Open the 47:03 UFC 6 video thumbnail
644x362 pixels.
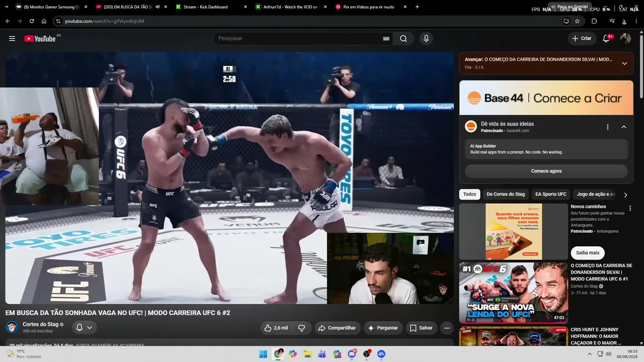(x=514, y=293)
